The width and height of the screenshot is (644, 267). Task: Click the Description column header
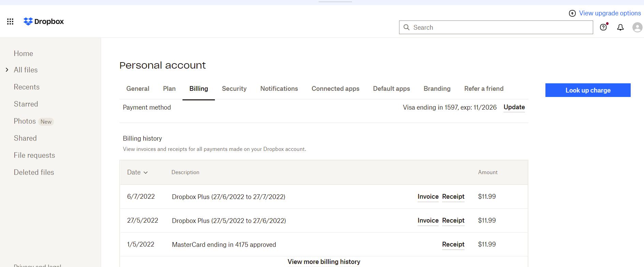click(185, 172)
